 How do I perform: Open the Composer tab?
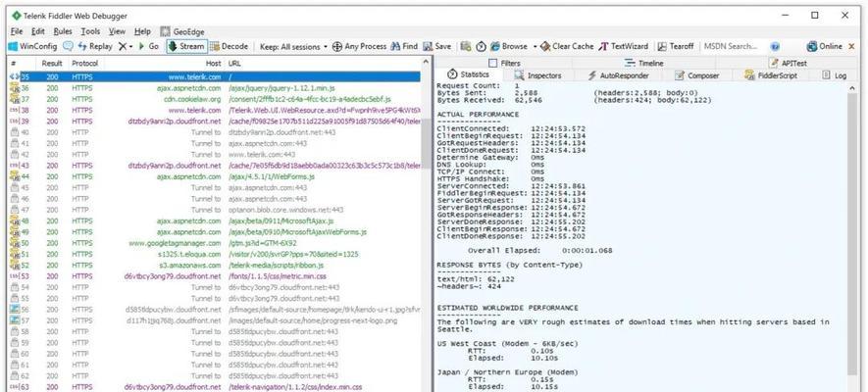[697, 75]
